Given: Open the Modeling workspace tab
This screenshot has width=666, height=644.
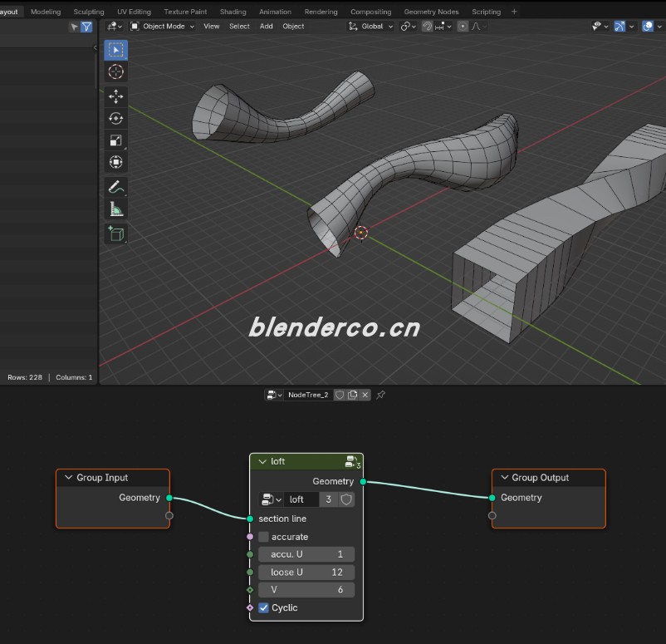Looking at the screenshot, I should pos(46,12).
